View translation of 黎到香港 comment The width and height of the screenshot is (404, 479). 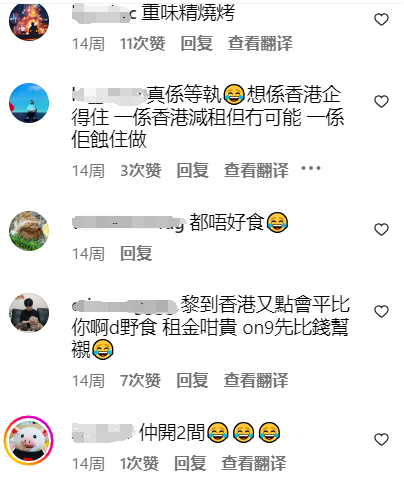coord(256,380)
